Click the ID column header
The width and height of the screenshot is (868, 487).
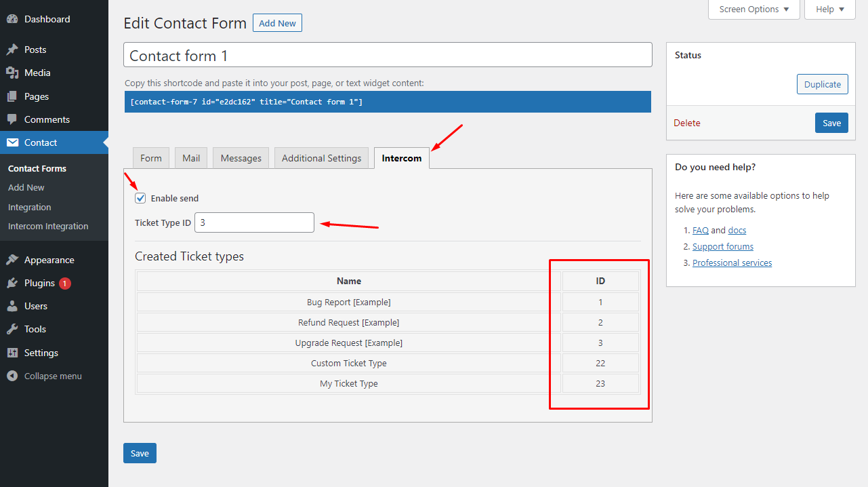(x=600, y=281)
